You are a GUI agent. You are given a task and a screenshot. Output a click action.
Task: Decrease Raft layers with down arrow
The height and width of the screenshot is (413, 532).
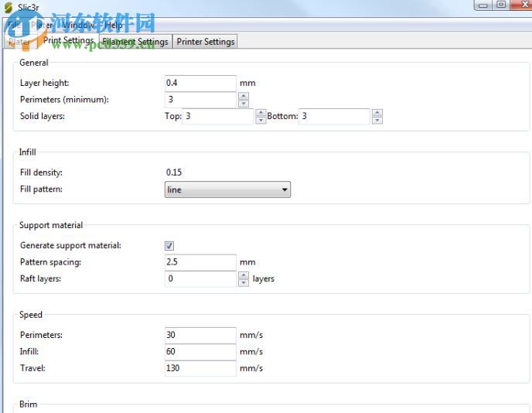[x=244, y=283]
